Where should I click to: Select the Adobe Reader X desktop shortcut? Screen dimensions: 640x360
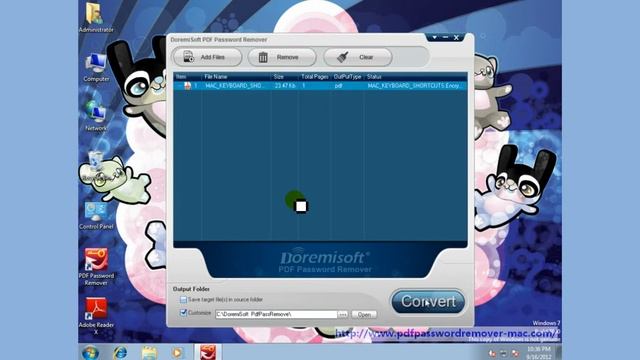pyautogui.click(x=96, y=316)
